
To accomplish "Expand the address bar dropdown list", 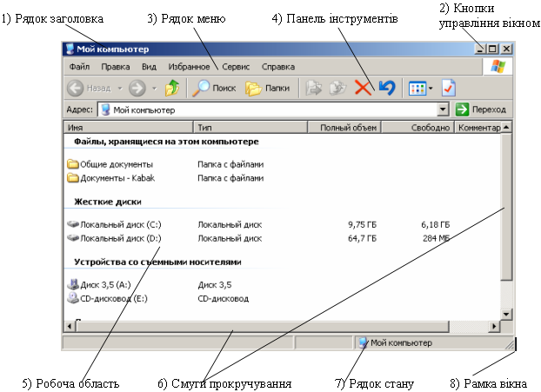I will [x=443, y=110].
